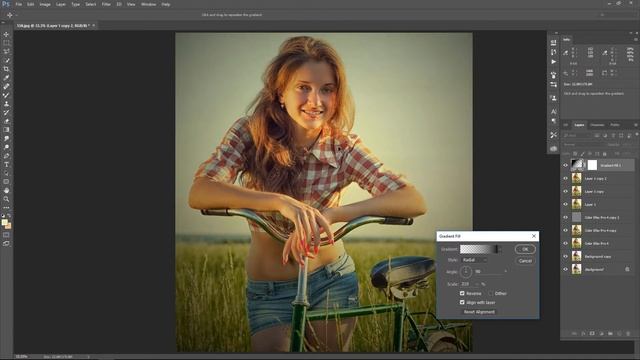Open the Edit Toolbar three-dots icon
Viewport: 640px width, 360px height.
click(6, 207)
